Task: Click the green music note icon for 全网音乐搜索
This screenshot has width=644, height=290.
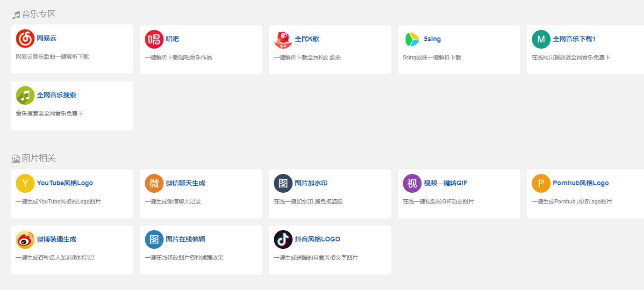Action: point(25,95)
